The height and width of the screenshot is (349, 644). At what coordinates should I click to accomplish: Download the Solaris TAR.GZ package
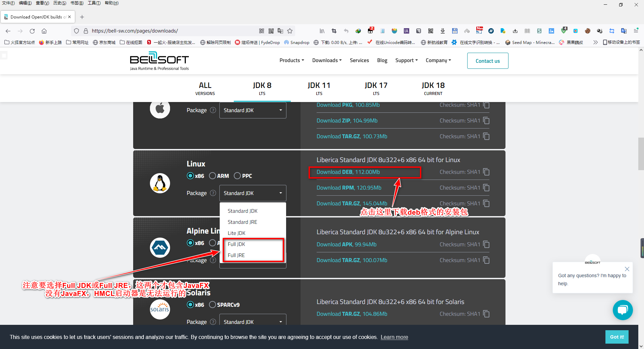352,314
